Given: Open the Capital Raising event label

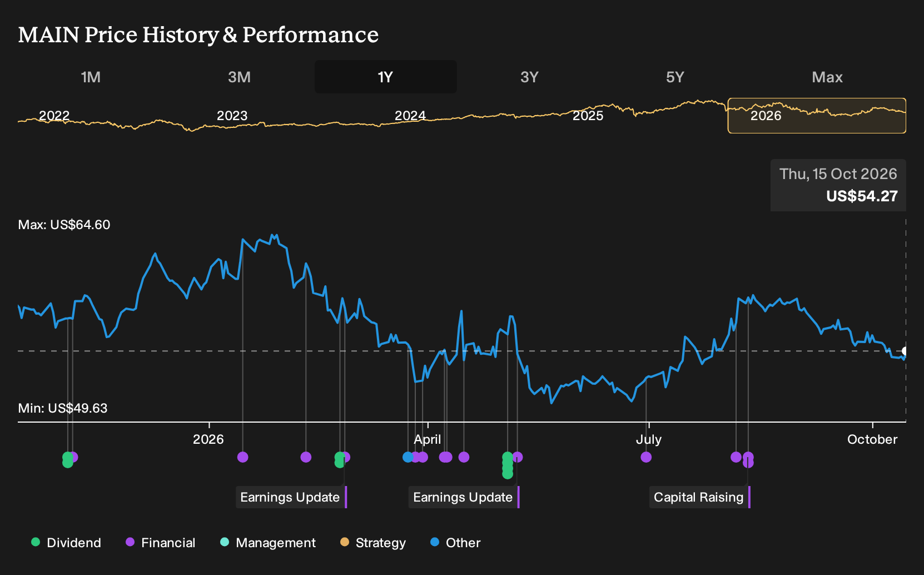Looking at the screenshot, I should pos(699,497).
